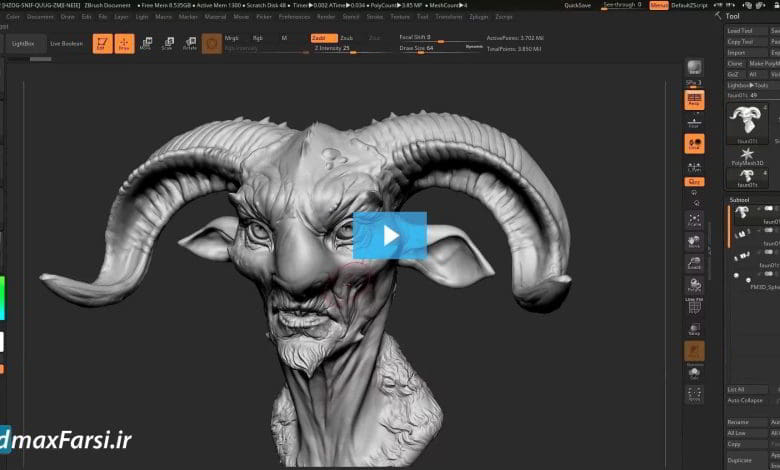
Task: Play the video with center play button
Action: coord(389,235)
